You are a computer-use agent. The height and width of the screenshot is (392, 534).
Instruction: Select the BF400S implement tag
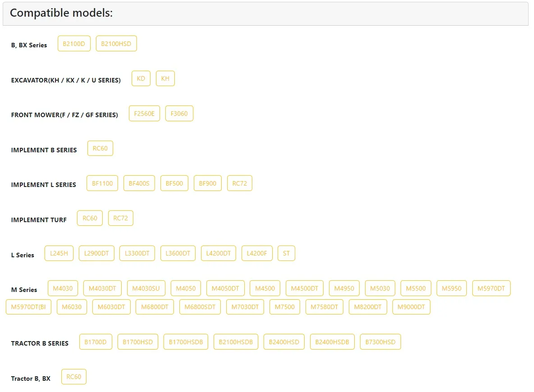point(139,183)
